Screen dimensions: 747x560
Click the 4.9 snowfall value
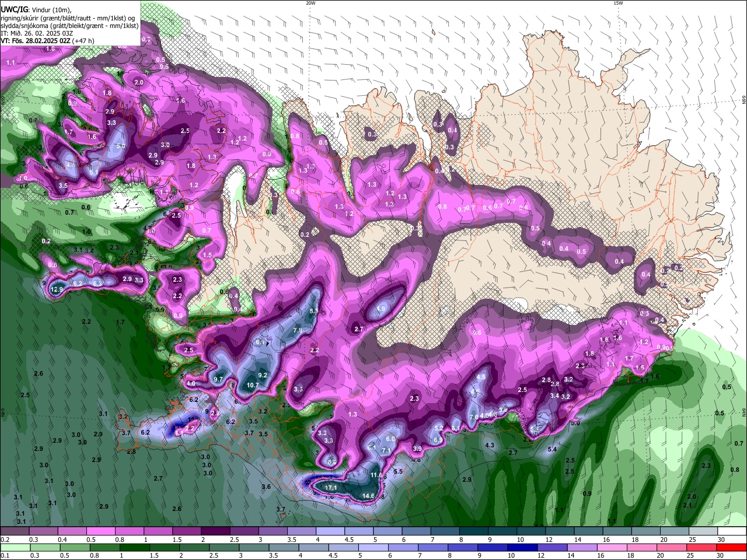[381, 309]
